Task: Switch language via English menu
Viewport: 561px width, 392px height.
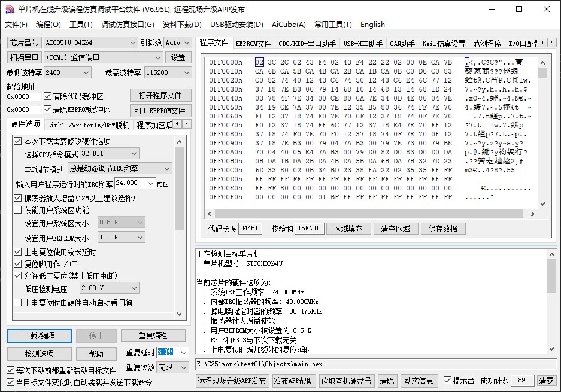Action: (x=372, y=25)
